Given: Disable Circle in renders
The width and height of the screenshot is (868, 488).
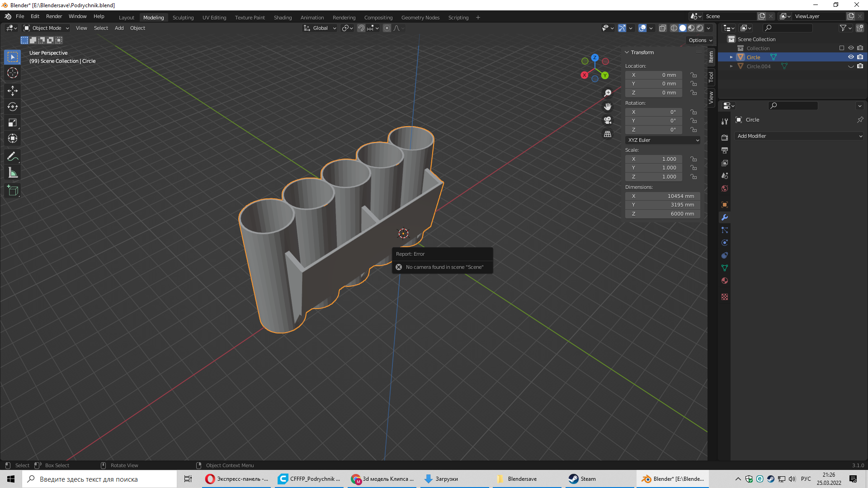Looking at the screenshot, I should click(x=860, y=57).
